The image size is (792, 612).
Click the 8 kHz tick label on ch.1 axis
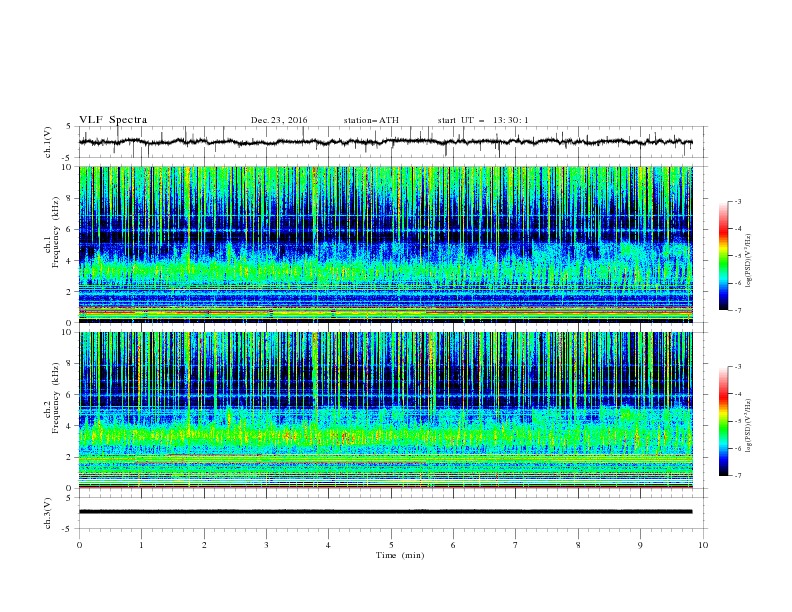coord(70,198)
